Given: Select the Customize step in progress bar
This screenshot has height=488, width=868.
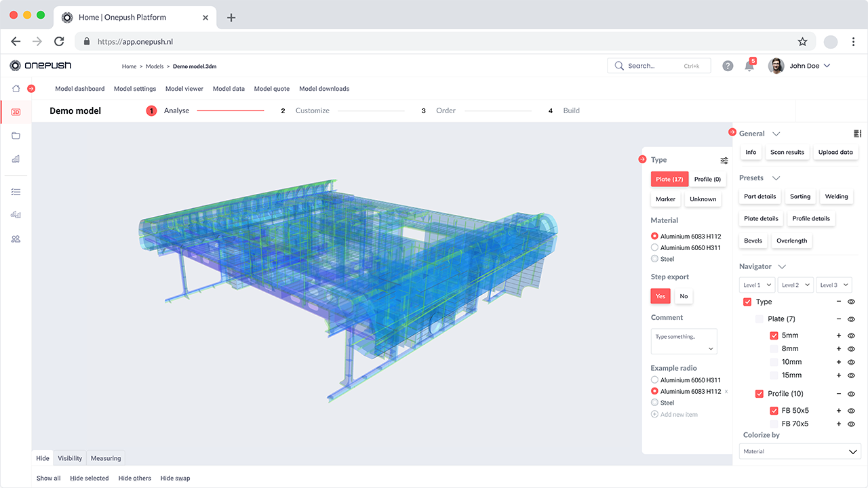Looking at the screenshot, I should pos(312,110).
